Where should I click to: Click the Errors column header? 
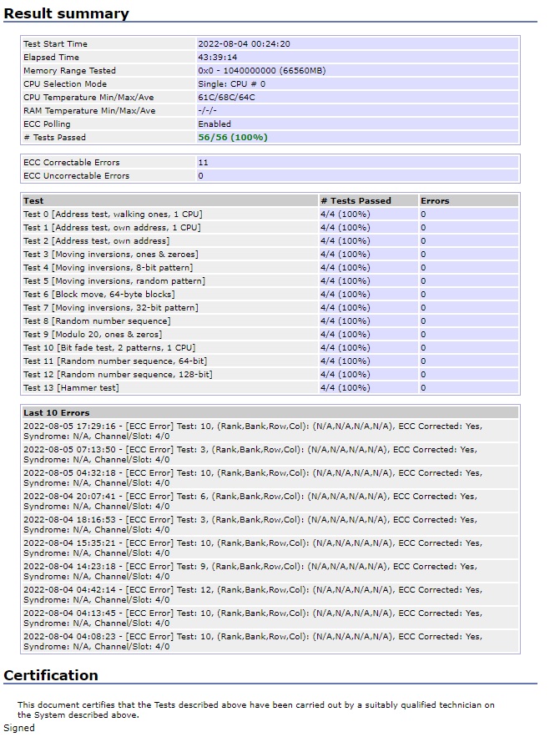click(x=435, y=201)
